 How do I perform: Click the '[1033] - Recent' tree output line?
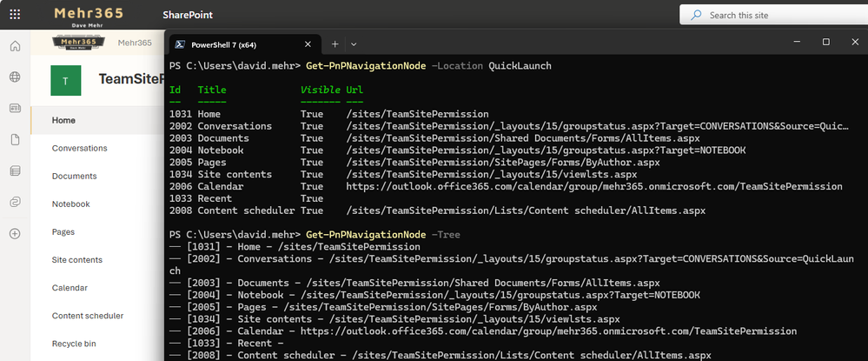227,344
